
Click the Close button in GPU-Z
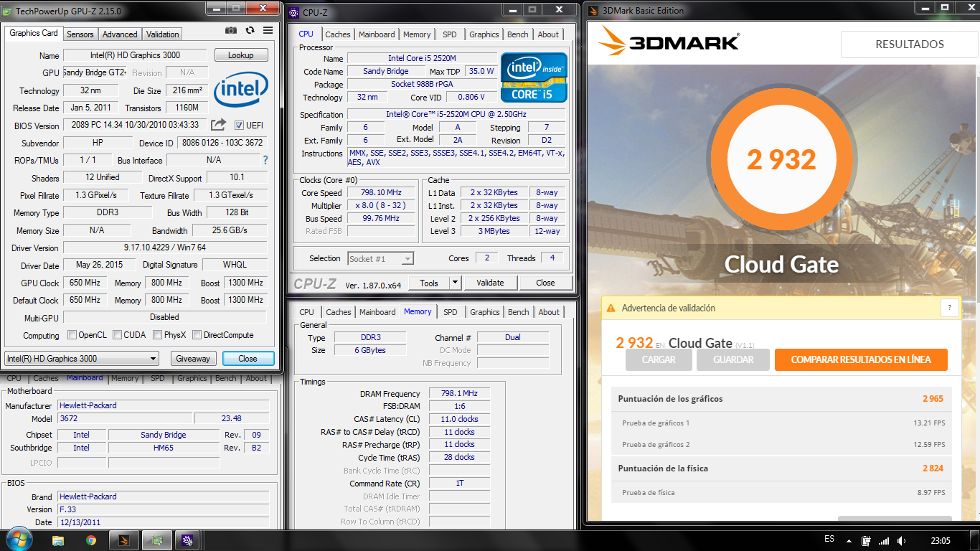pos(248,359)
